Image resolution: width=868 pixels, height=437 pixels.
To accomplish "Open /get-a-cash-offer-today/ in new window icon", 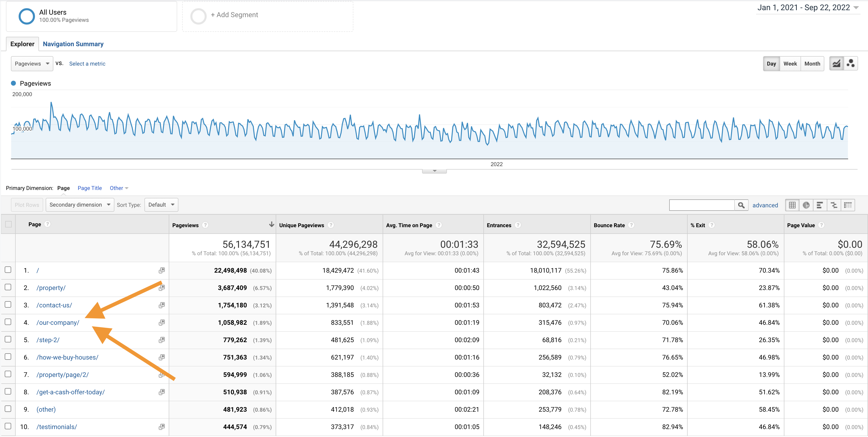I will tap(162, 392).
